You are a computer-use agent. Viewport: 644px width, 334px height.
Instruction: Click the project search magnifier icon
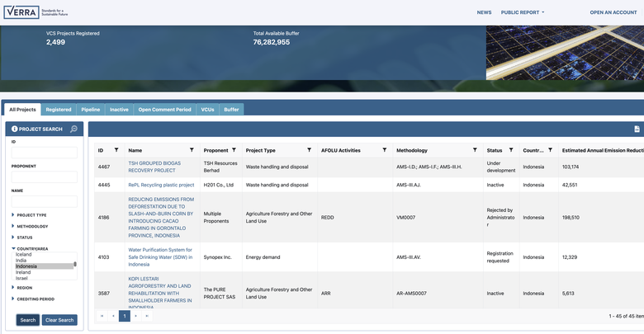[x=73, y=129]
